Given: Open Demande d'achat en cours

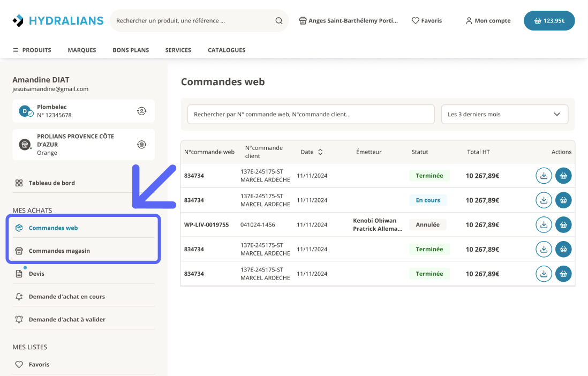Looking at the screenshot, I should pos(83,296).
